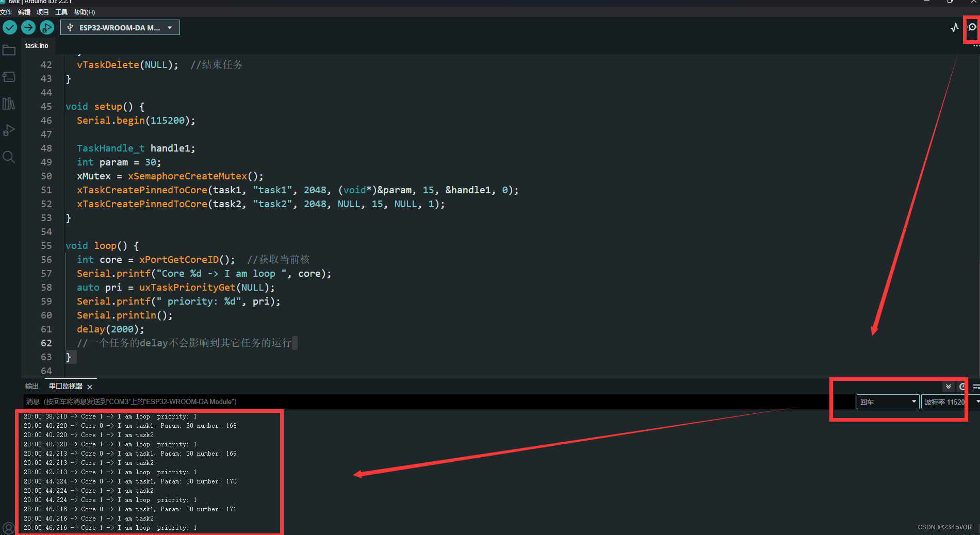The image size is (980, 535).
Task: Click the serial message input field
Action: 438,402
